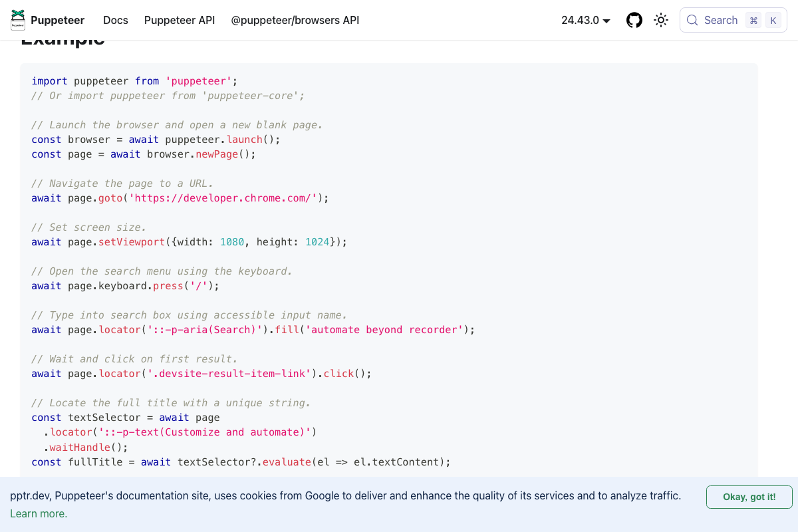798x532 pixels.
Task: Click the 'Locate the full title' comment line
Action: tap(171, 403)
